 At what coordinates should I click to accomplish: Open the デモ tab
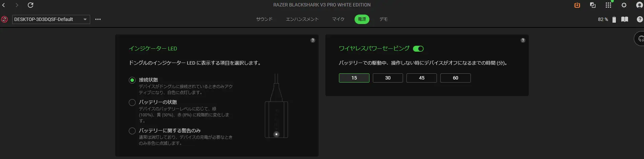tap(384, 19)
